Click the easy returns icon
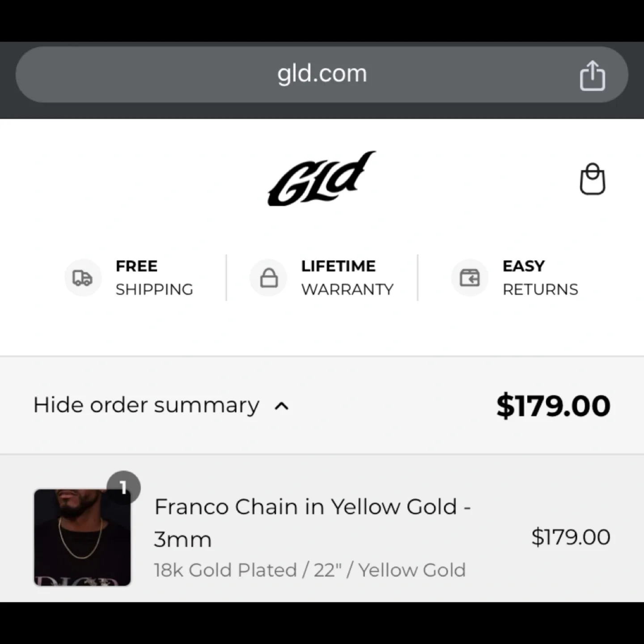Viewport: 644px width, 644px height. (x=469, y=278)
